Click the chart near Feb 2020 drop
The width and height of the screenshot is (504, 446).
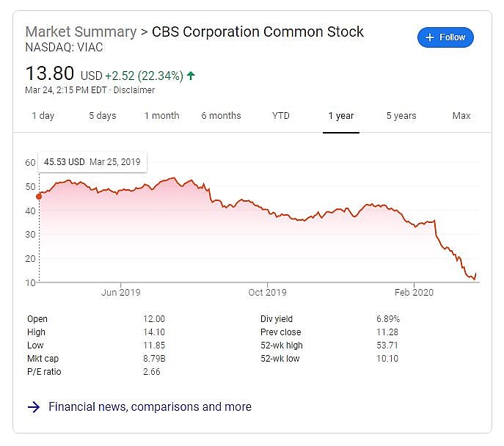[x=437, y=233]
